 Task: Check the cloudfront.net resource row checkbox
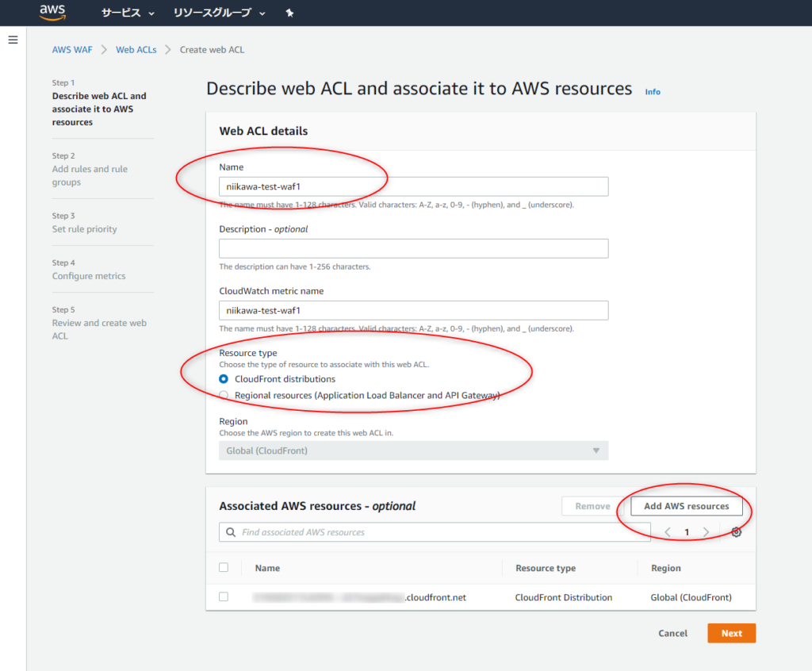pyautogui.click(x=223, y=596)
